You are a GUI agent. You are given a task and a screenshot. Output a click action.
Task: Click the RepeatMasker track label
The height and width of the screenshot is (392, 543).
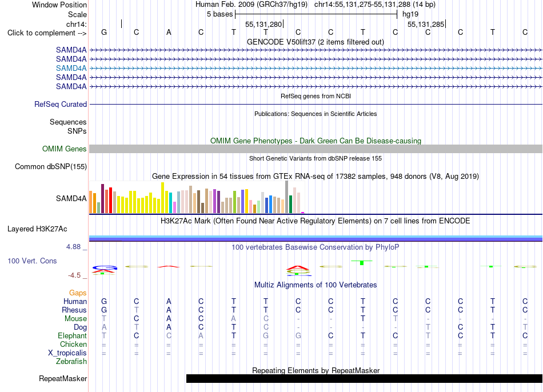63,378
